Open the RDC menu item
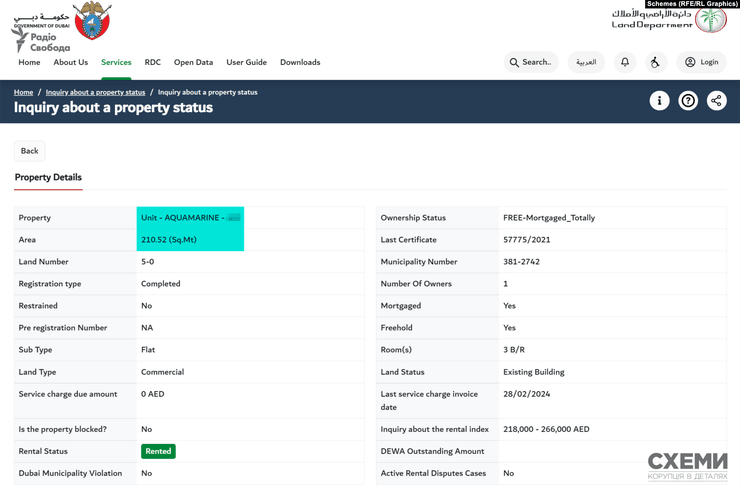Image resolution: width=740 pixels, height=490 pixels. (152, 62)
